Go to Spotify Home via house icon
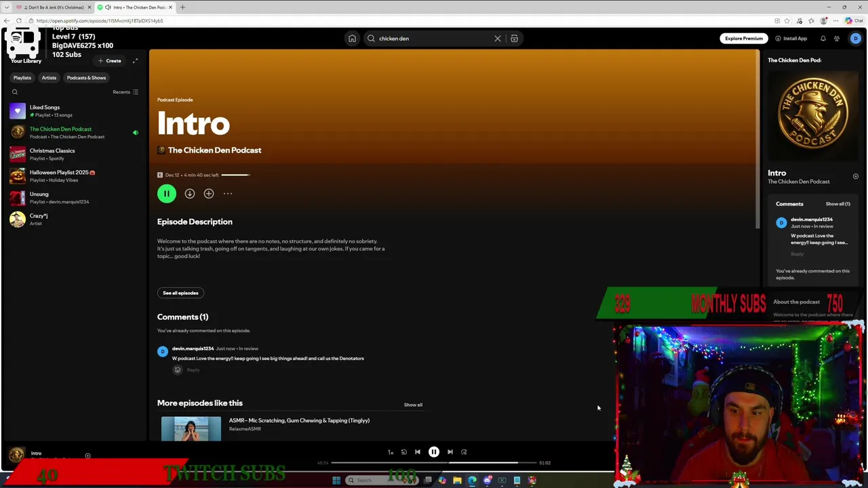868x488 pixels. [352, 39]
